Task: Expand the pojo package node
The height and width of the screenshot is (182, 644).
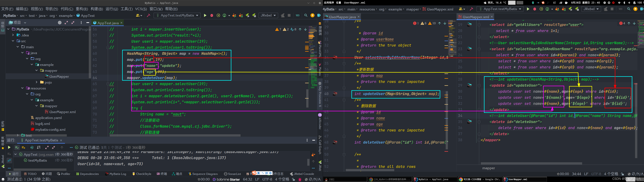Action: pos(36,82)
